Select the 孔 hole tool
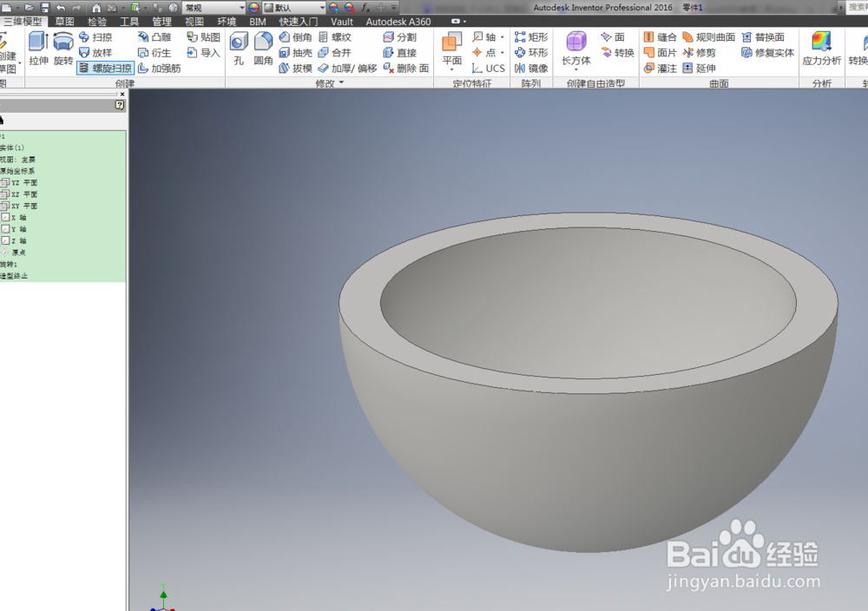 click(x=239, y=49)
